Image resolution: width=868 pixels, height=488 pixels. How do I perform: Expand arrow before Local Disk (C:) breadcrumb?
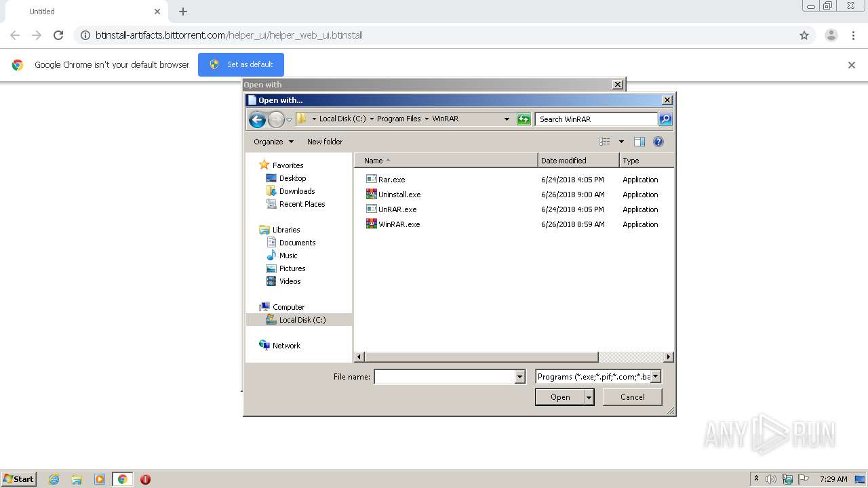coord(314,119)
